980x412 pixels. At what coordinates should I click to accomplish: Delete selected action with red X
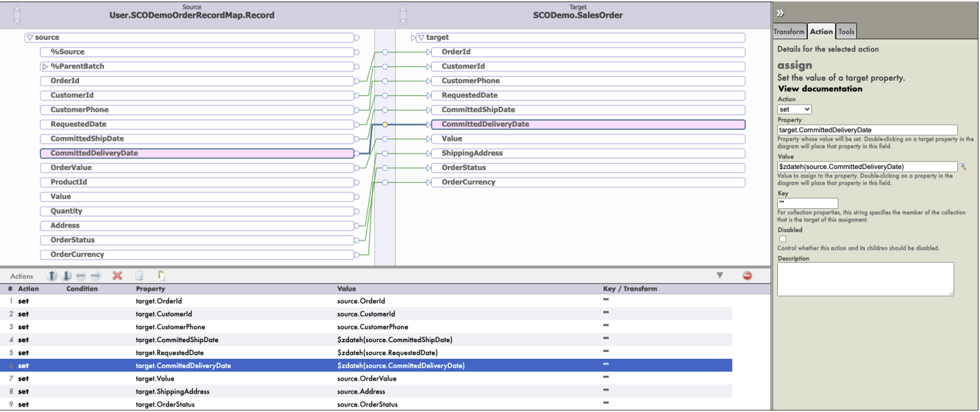(x=118, y=276)
